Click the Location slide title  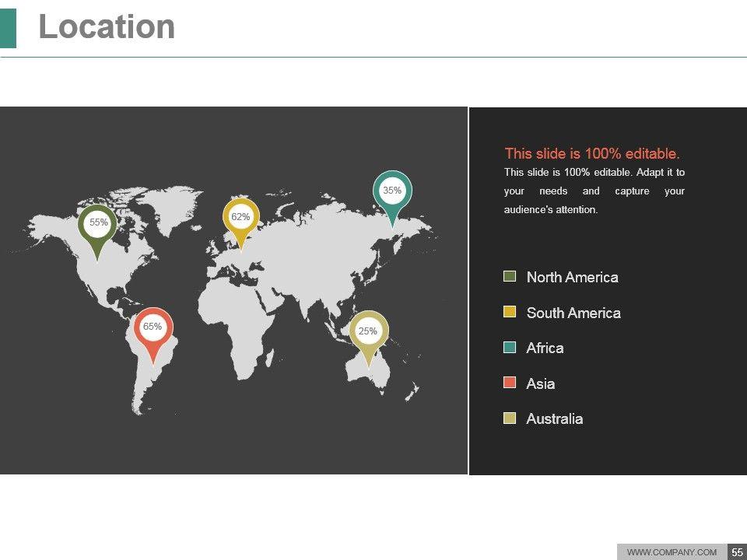pyautogui.click(x=107, y=27)
